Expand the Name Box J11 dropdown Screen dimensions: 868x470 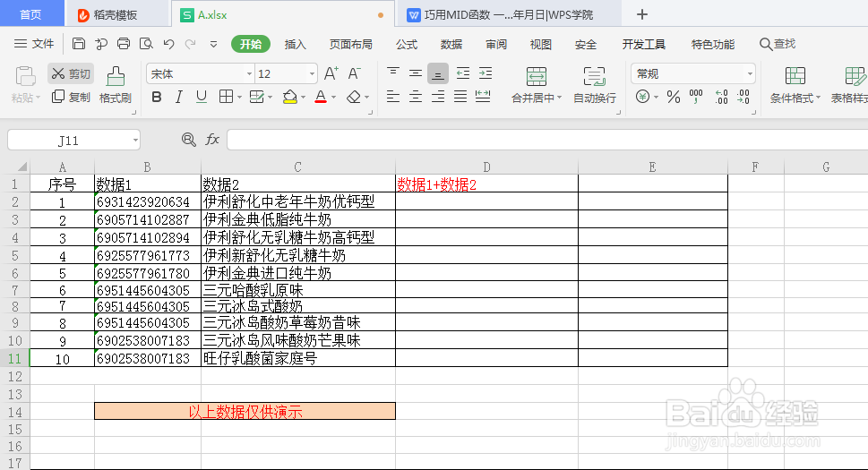pyautogui.click(x=135, y=141)
